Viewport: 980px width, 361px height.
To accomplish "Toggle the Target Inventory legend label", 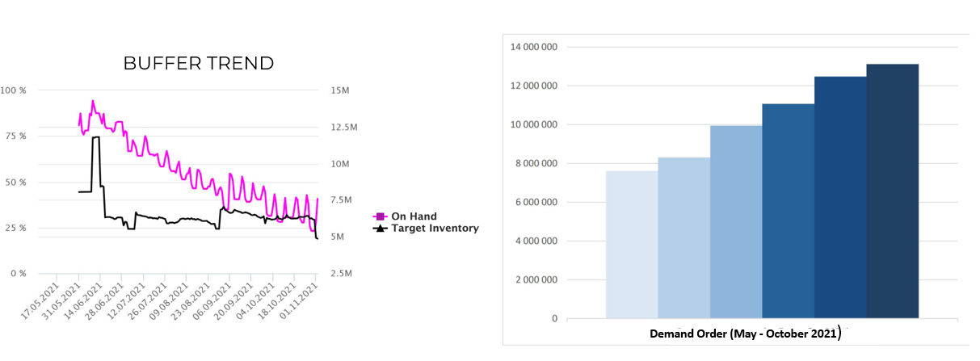I will tap(435, 229).
